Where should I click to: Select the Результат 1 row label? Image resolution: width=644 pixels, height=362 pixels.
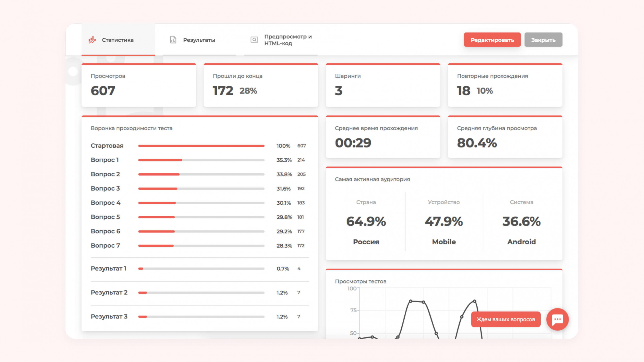[108, 268]
